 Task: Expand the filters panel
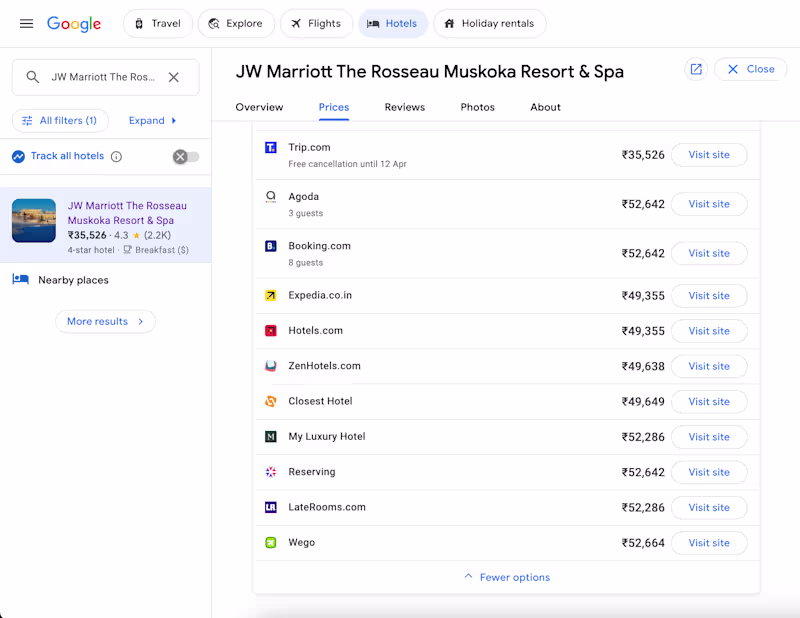pos(147,120)
